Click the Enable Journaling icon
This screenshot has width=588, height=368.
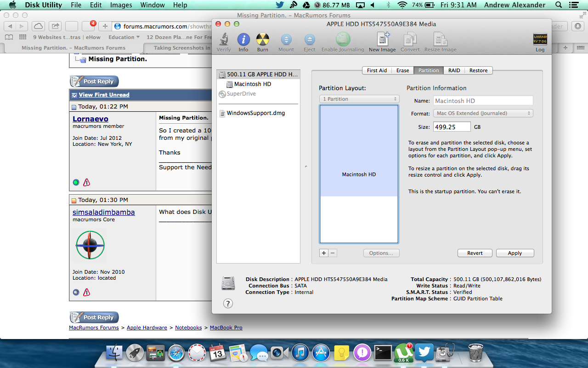(x=343, y=40)
